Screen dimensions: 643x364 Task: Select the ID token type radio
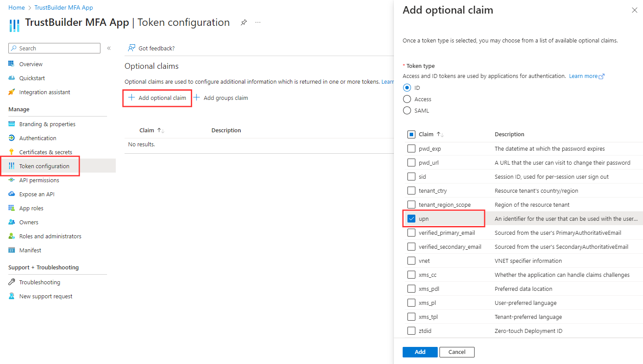click(x=407, y=88)
